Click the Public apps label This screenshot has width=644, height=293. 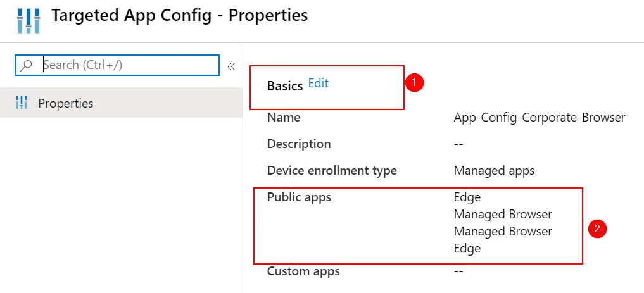pos(299,197)
